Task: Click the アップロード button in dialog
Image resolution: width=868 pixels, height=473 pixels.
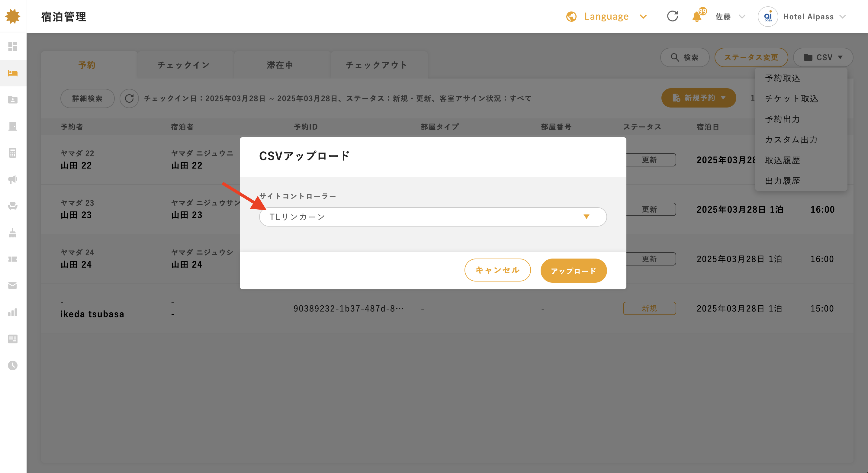Action: [574, 271]
